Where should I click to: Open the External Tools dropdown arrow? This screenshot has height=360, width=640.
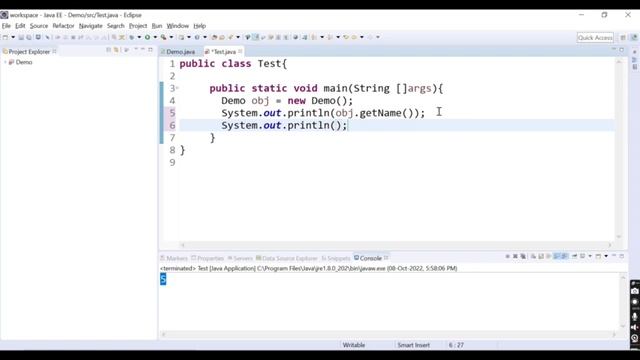click(171, 37)
